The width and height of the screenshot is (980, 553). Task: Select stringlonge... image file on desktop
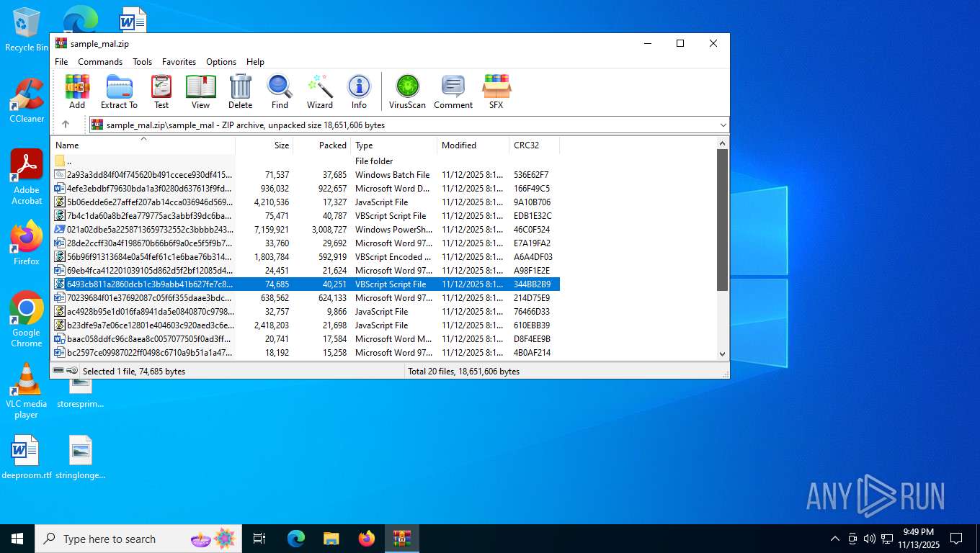tap(81, 457)
